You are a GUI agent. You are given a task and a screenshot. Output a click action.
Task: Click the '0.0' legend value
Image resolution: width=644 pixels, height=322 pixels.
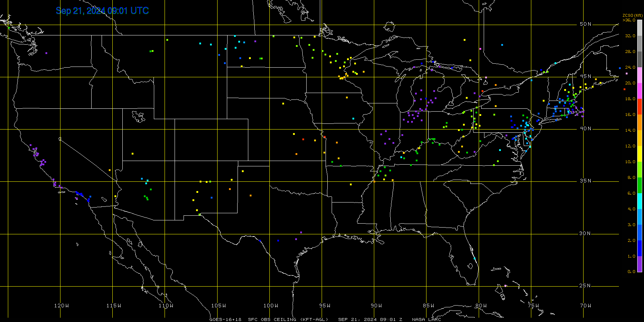(x=631, y=272)
